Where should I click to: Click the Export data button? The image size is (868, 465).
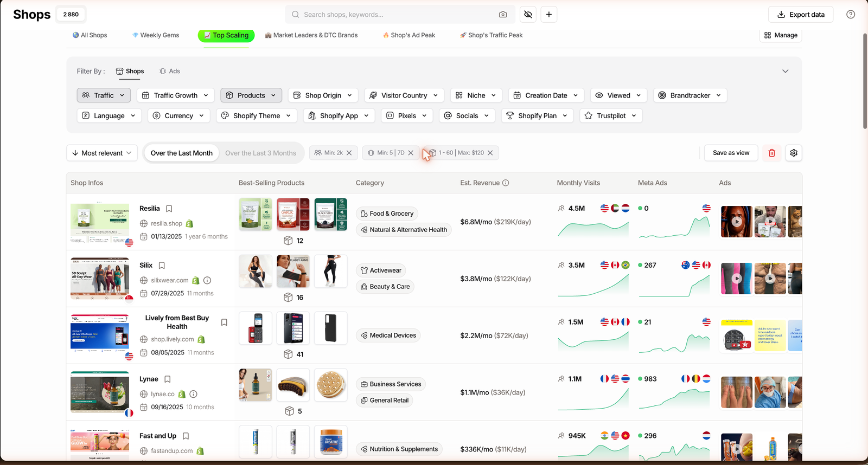[x=801, y=15]
